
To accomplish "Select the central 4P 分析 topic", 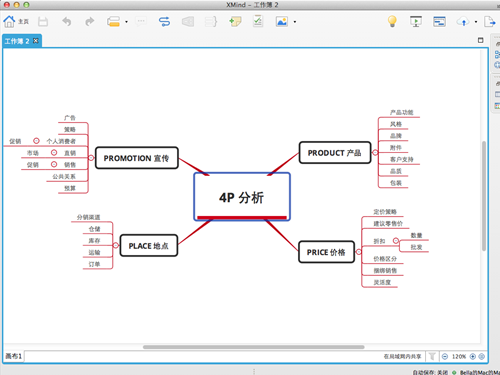I will tap(242, 197).
